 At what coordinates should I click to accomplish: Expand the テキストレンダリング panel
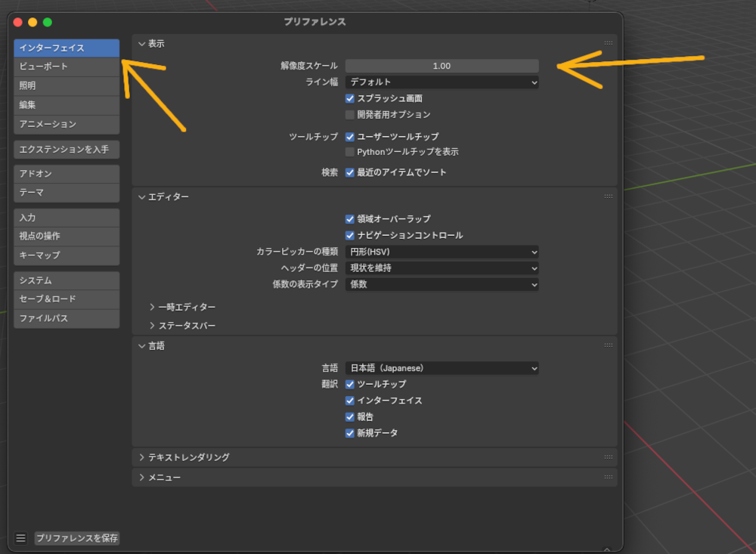188,457
